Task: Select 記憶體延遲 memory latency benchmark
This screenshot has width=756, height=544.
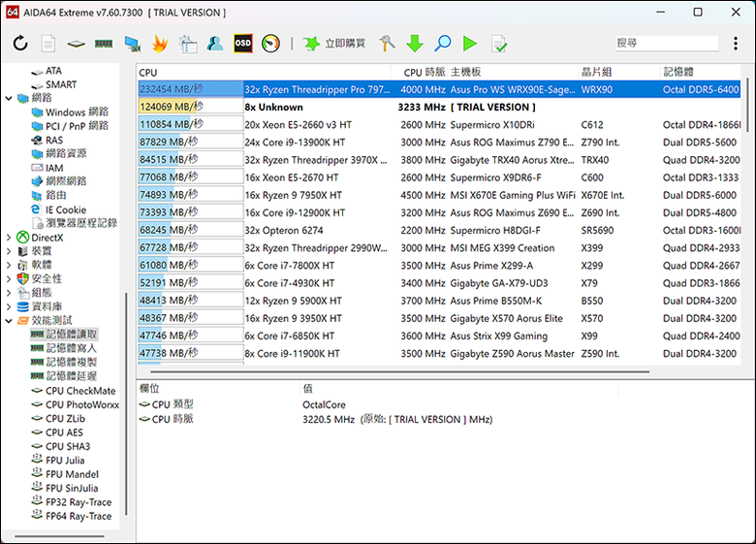Action: [x=64, y=376]
